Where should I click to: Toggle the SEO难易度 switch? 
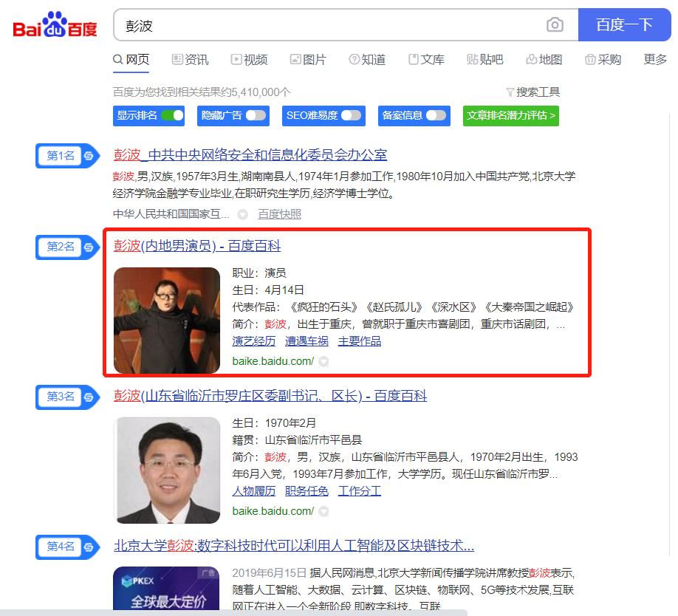[x=351, y=115]
